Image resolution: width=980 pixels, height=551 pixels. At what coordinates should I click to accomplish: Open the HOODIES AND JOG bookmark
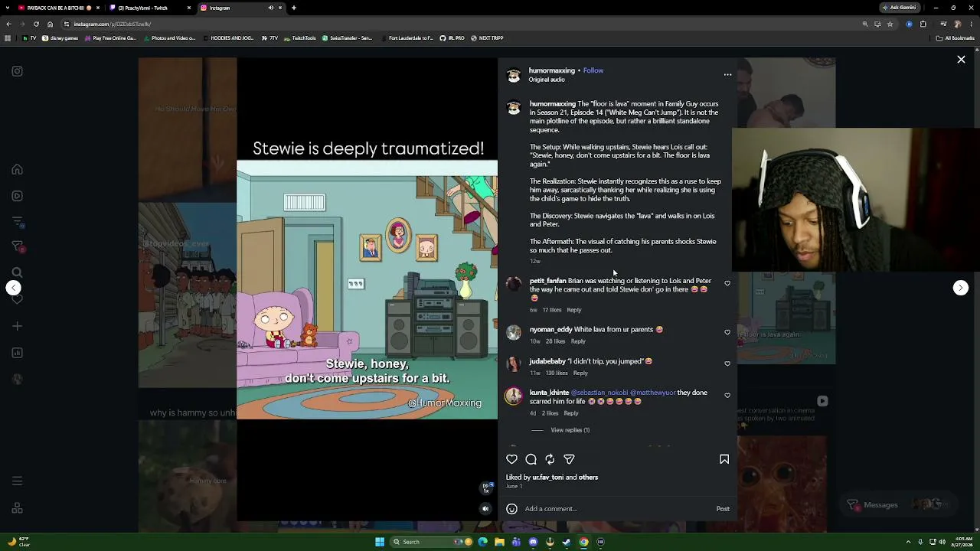(x=228, y=38)
